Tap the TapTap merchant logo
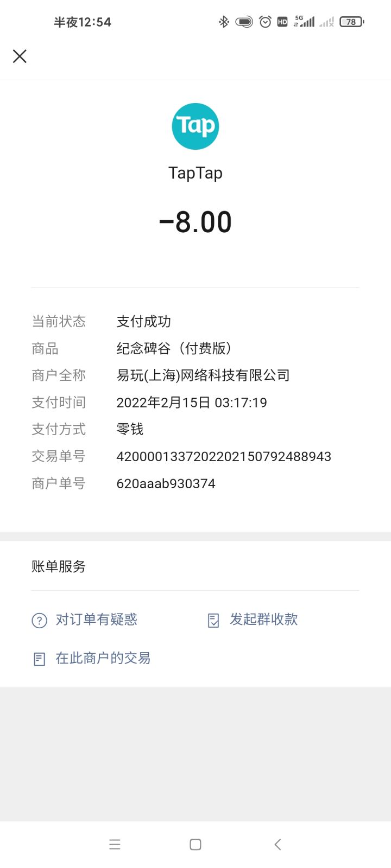The width and height of the screenshot is (391, 868). point(195,126)
